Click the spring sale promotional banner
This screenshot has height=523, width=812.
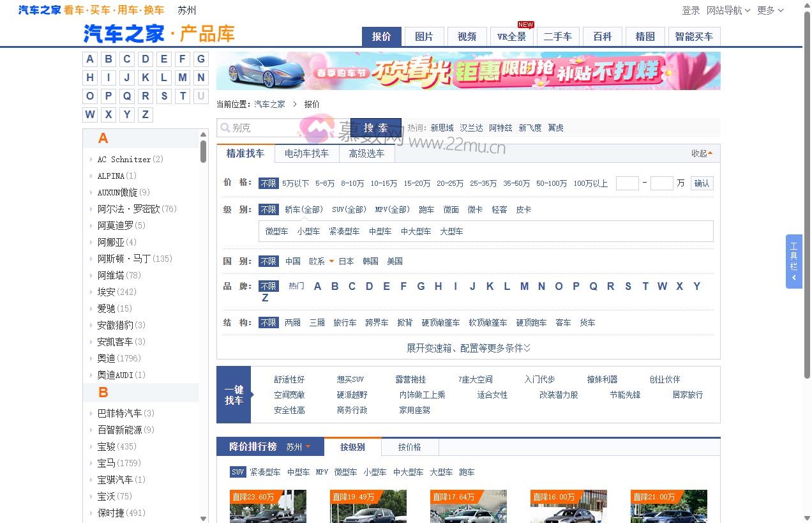(x=468, y=71)
